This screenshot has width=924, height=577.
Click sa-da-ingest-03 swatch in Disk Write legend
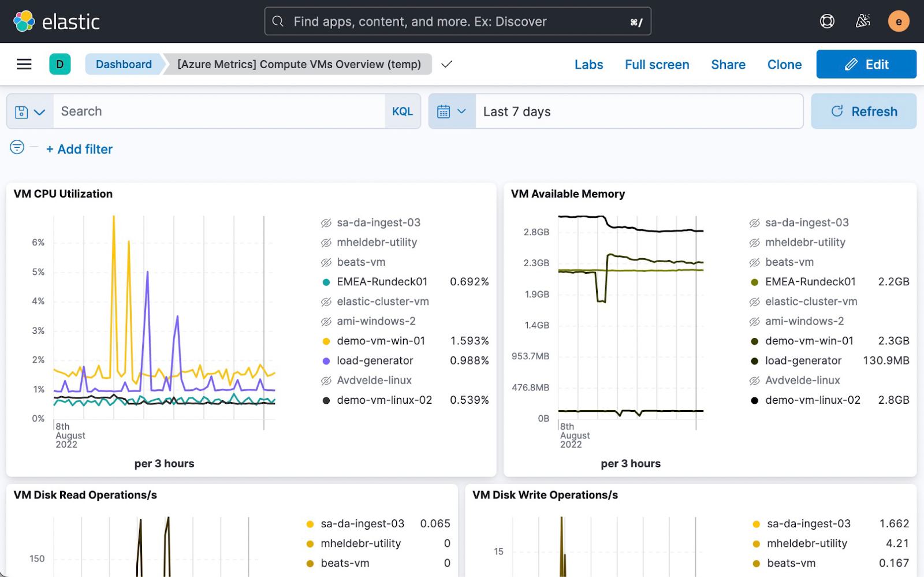[x=757, y=524]
